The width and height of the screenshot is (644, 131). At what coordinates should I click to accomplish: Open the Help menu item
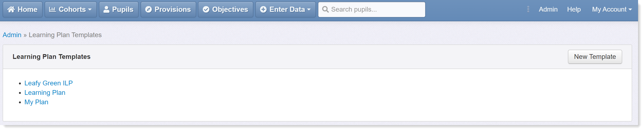pos(574,9)
